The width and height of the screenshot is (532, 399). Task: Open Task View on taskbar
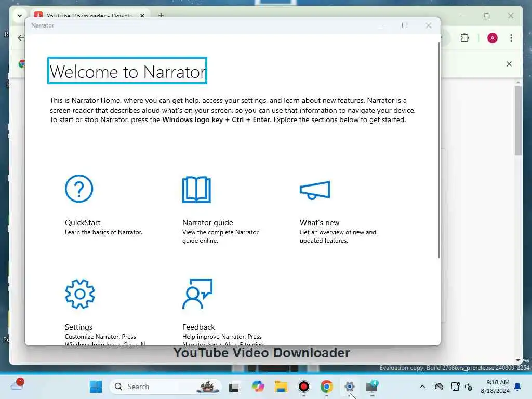[234, 387]
